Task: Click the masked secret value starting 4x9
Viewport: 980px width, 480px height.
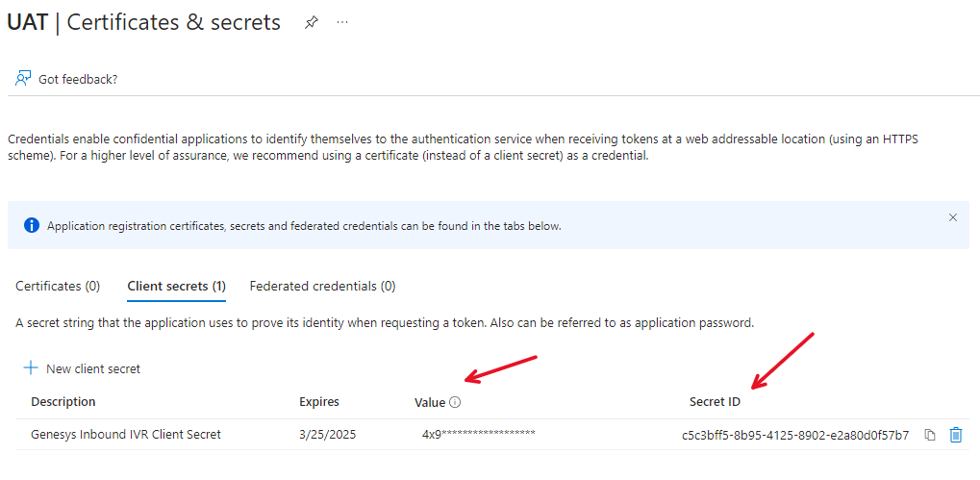Action: tap(478, 435)
